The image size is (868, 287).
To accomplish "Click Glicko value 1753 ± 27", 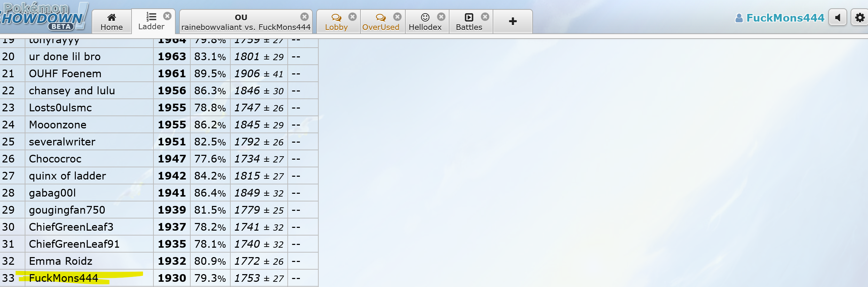I will 259,278.
